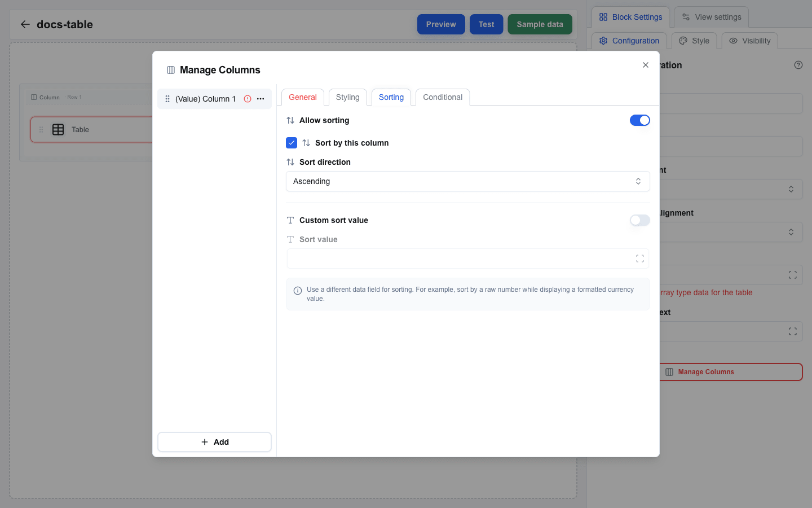
Task: Select the Table block on the canvas
Action: (91, 129)
